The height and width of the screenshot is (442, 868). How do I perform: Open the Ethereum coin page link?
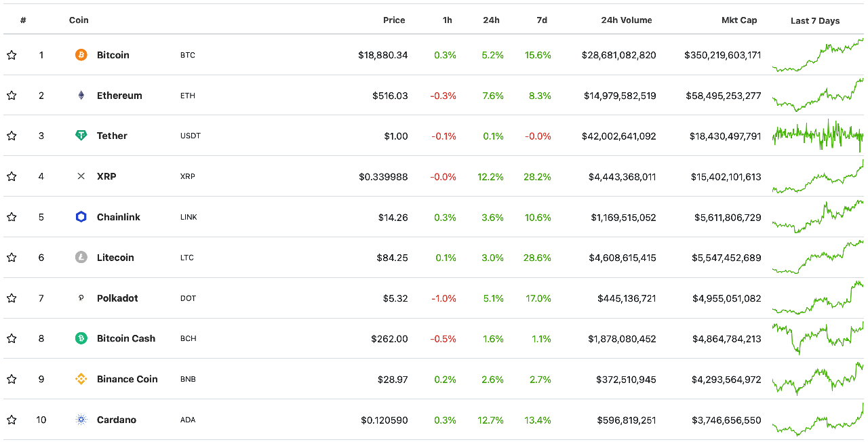[119, 96]
